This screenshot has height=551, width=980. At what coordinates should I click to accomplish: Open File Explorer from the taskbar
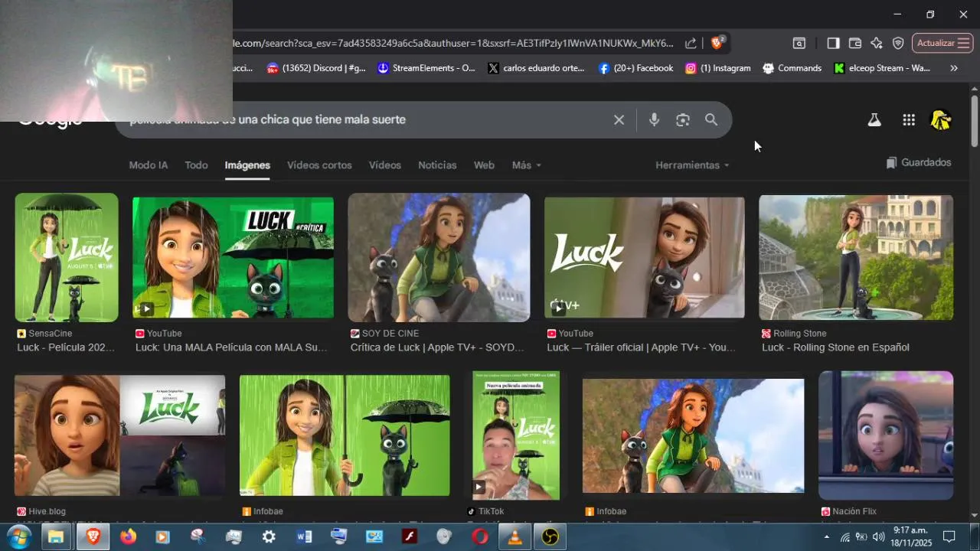point(56,536)
